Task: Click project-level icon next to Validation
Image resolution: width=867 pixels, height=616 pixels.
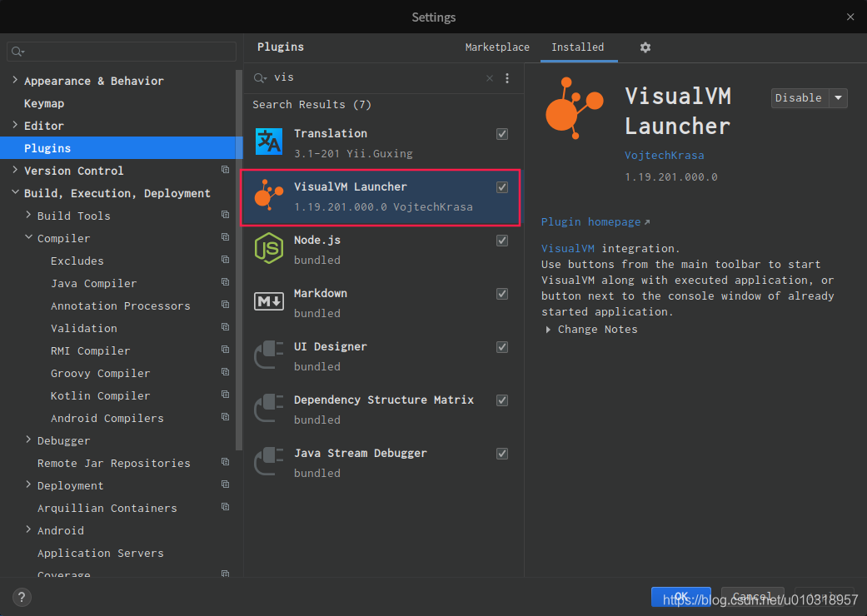Action: tap(225, 327)
